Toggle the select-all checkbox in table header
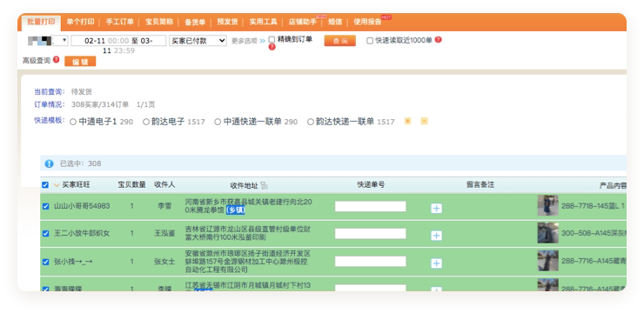 [45, 185]
